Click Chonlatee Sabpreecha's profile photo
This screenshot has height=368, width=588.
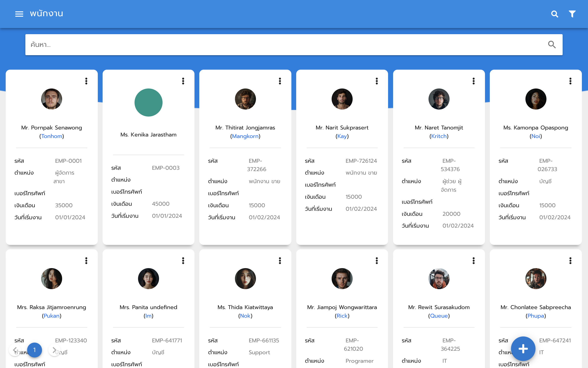click(x=536, y=279)
